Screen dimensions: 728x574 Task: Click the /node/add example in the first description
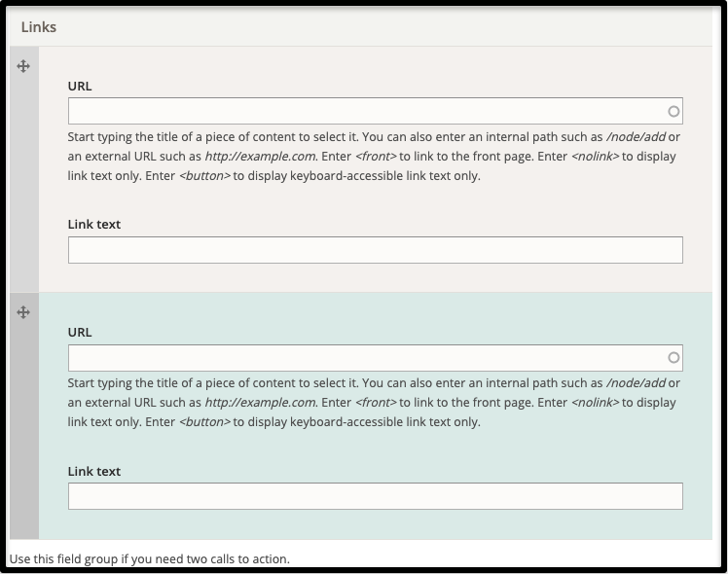coord(636,137)
